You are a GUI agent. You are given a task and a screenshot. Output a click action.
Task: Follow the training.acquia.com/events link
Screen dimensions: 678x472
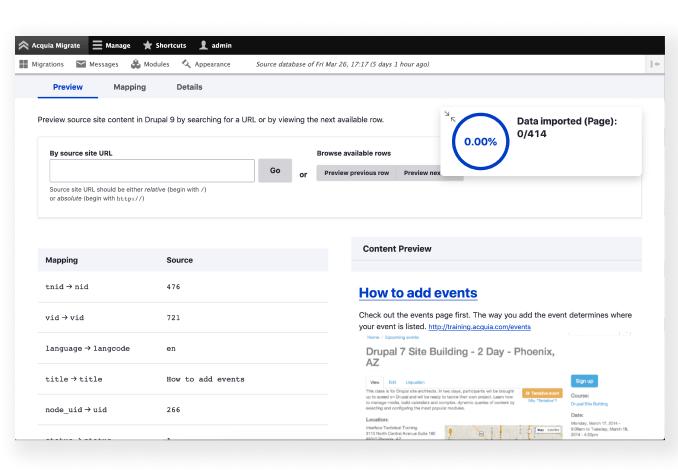479,327
